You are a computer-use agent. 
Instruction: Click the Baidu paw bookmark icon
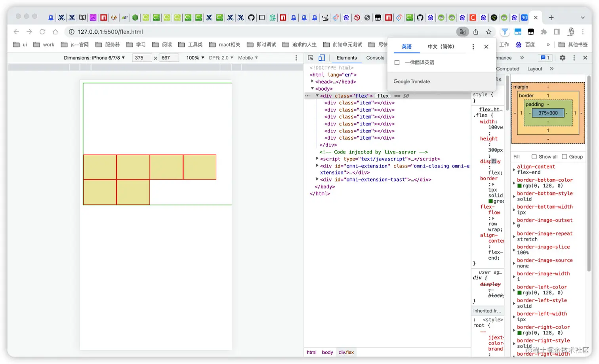(x=519, y=45)
